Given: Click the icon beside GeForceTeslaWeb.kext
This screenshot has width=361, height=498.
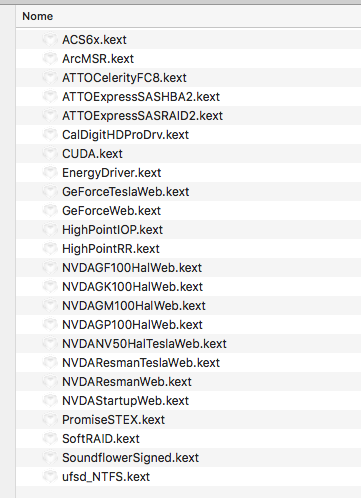Looking at the screenshot, I should pos(50,191).
